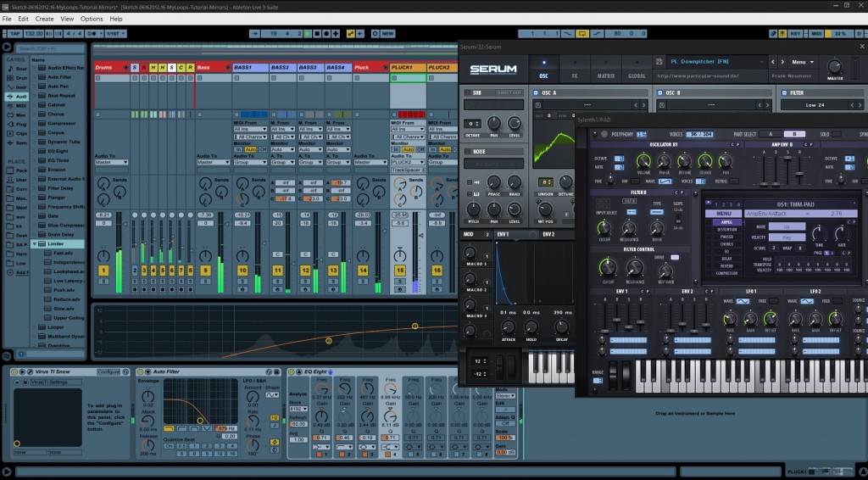The height and width of the screenshot is (480, 868).
Task: Start playback with transport Play button
Action: [x=308, y=34]
